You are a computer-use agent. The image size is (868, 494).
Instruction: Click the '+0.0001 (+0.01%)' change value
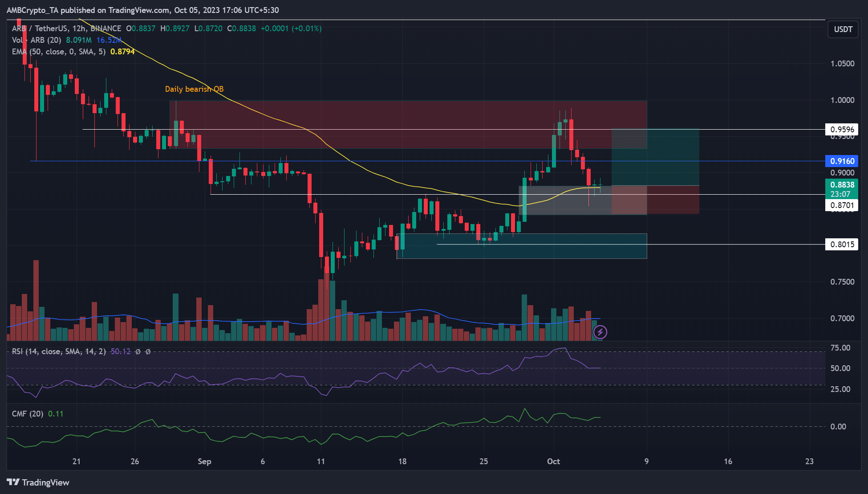291,29
